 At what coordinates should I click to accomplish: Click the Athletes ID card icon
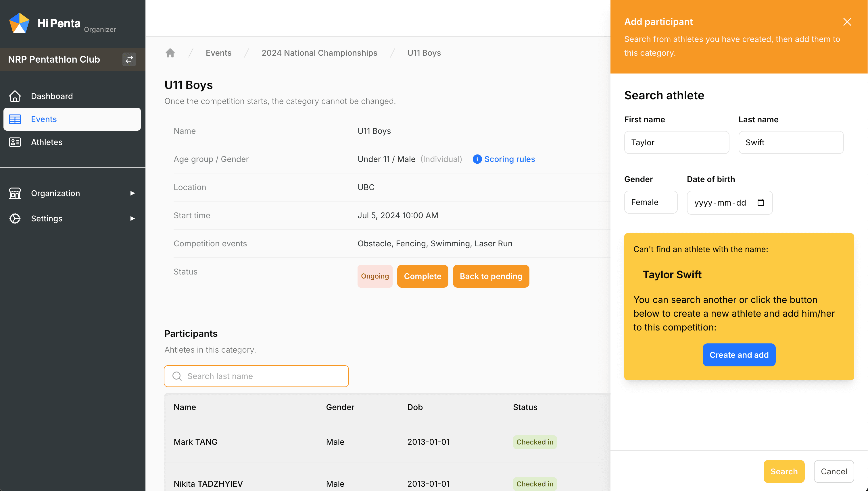(x=15, y=142)
